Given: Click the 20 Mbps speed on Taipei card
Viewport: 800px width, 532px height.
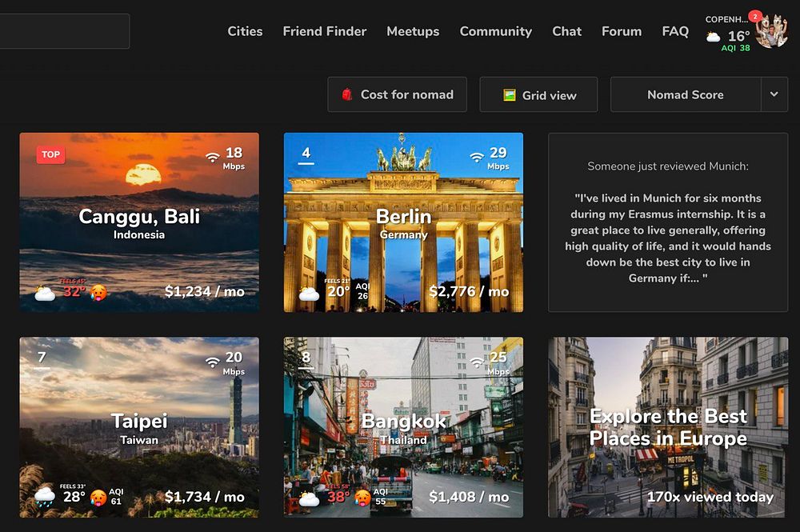Looking at the screenshot, I should tap(234, 363).
